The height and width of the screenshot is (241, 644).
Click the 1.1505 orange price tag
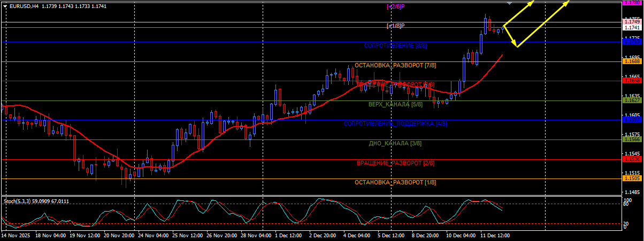click(x=632, y=178)
